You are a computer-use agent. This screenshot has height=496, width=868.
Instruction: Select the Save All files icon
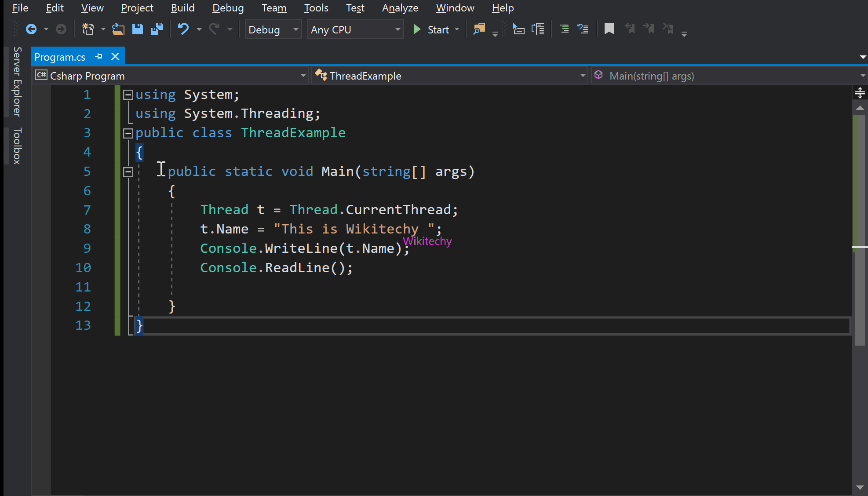coord(157,29)
